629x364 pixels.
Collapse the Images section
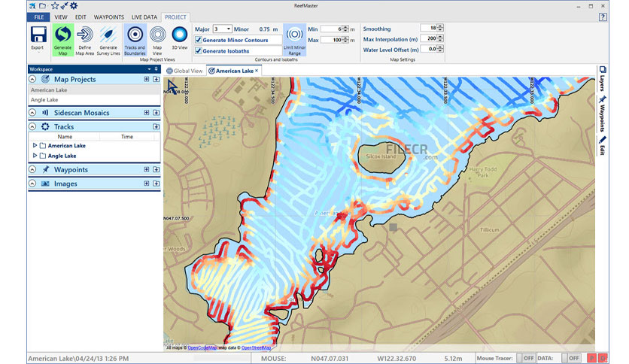[x=32, y=184]
